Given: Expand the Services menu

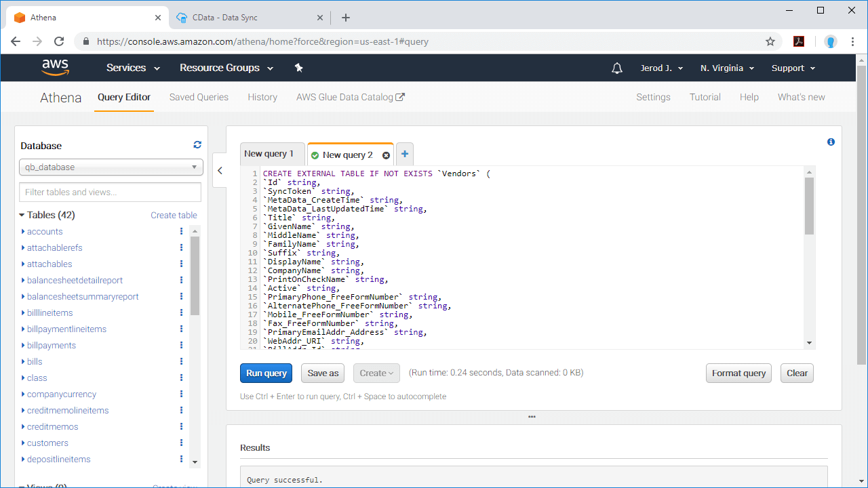Looking at the screenshot, I should click(133, 68).
